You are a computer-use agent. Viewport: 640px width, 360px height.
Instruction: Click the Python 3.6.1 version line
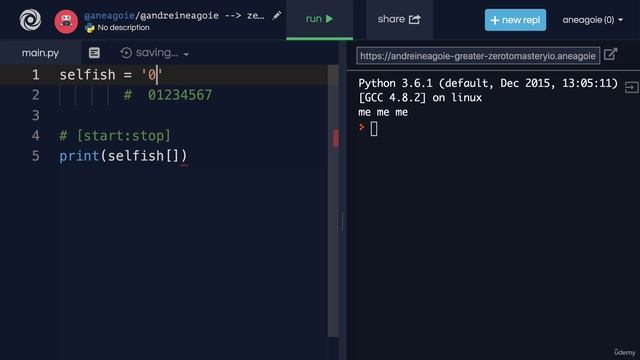488,83
